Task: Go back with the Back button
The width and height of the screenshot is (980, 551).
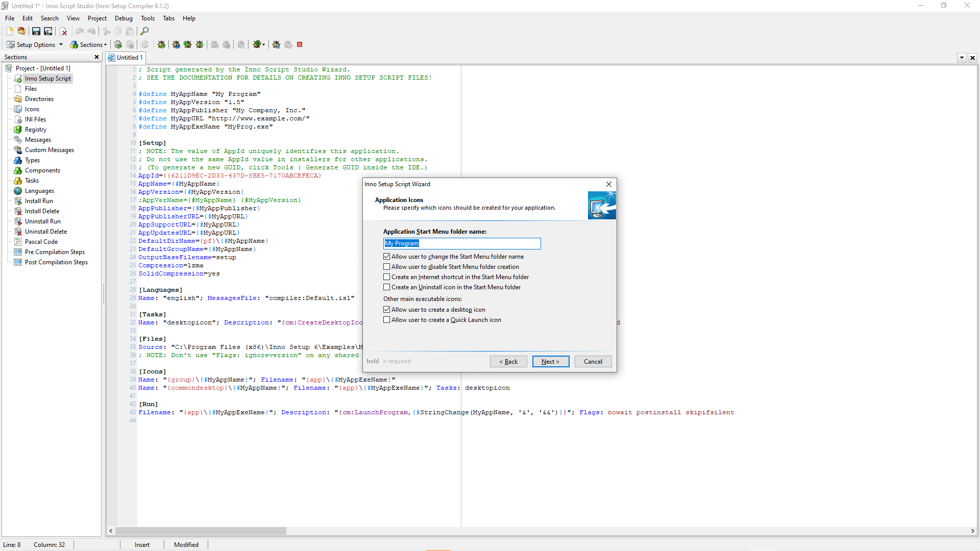Action: point(508,362)
